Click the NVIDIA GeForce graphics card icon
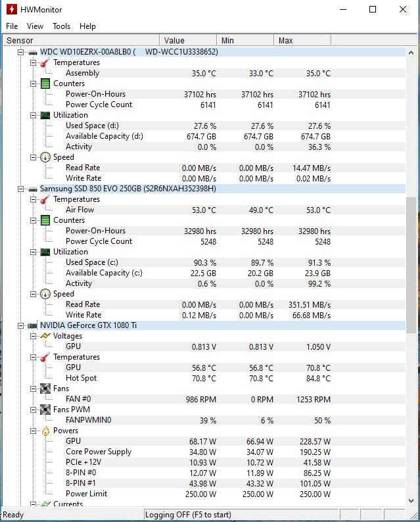420x522 pixels. pyautogui.click(x=33, y=325)
